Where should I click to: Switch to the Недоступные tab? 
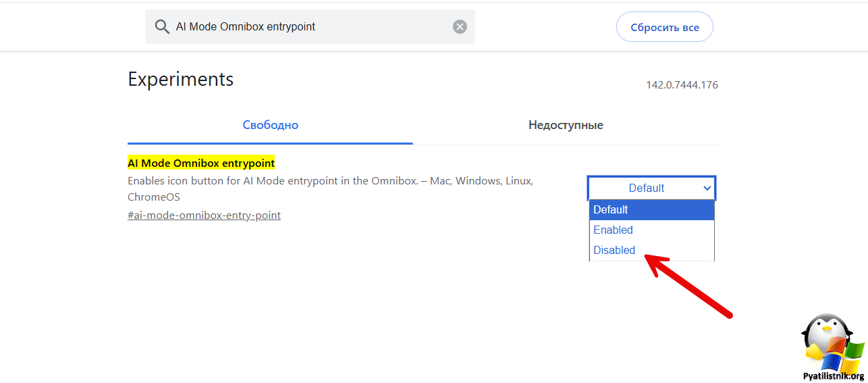tap(566, 125)
